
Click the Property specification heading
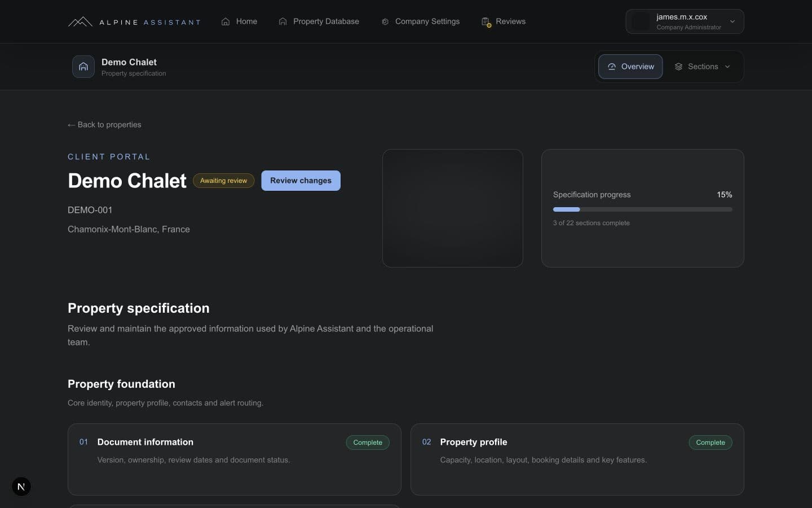coord(139,308)
